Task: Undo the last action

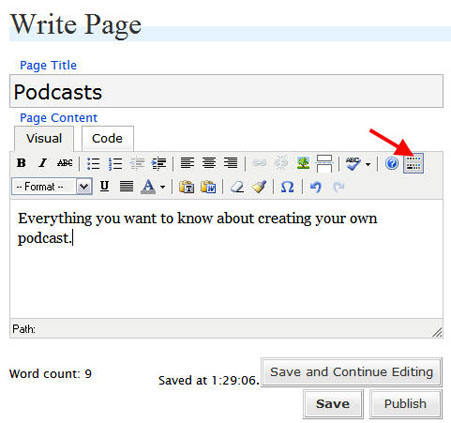Action: [x=316, y=187]
